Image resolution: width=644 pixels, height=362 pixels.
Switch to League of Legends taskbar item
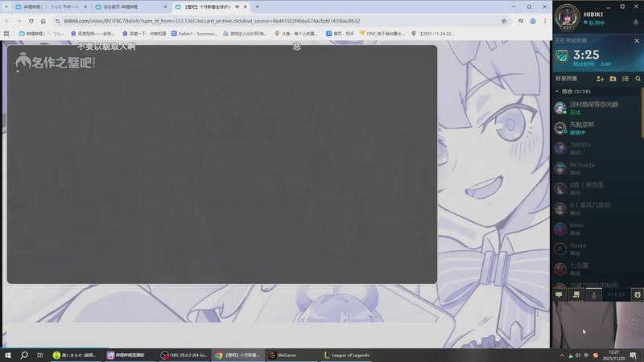coord(346,355)
